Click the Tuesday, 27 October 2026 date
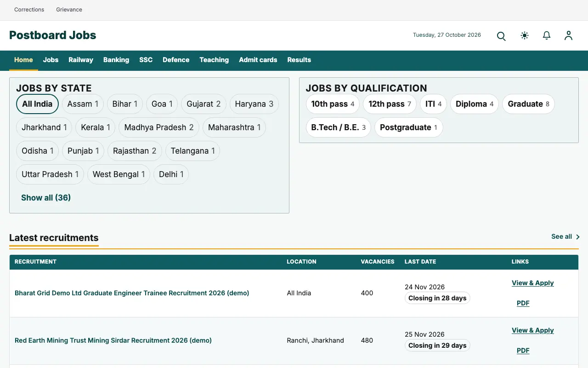Image resolution: width=588 pixels, height=368 pixels. coord(447,35)
